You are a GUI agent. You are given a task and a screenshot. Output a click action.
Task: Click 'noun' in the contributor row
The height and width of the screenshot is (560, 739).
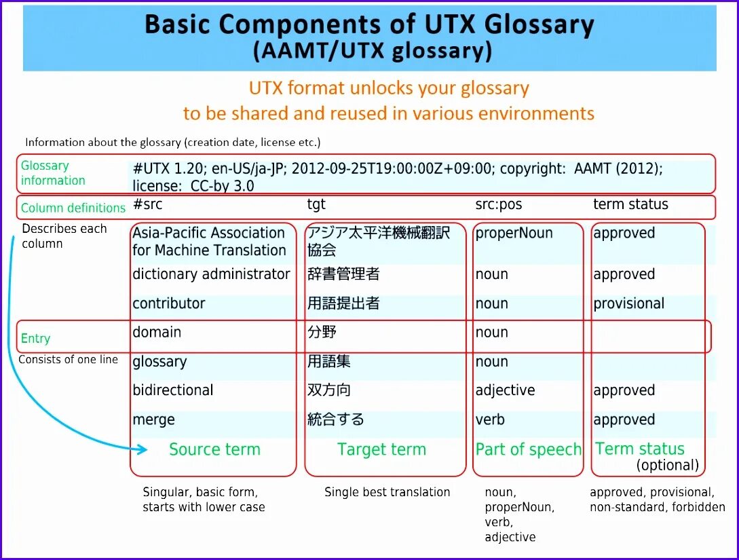click(x=491, y=303)
